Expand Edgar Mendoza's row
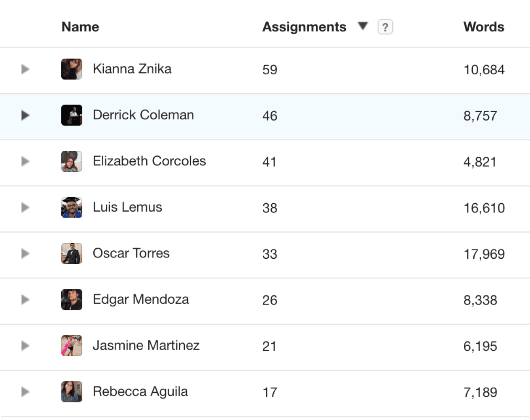 point(25,299)
